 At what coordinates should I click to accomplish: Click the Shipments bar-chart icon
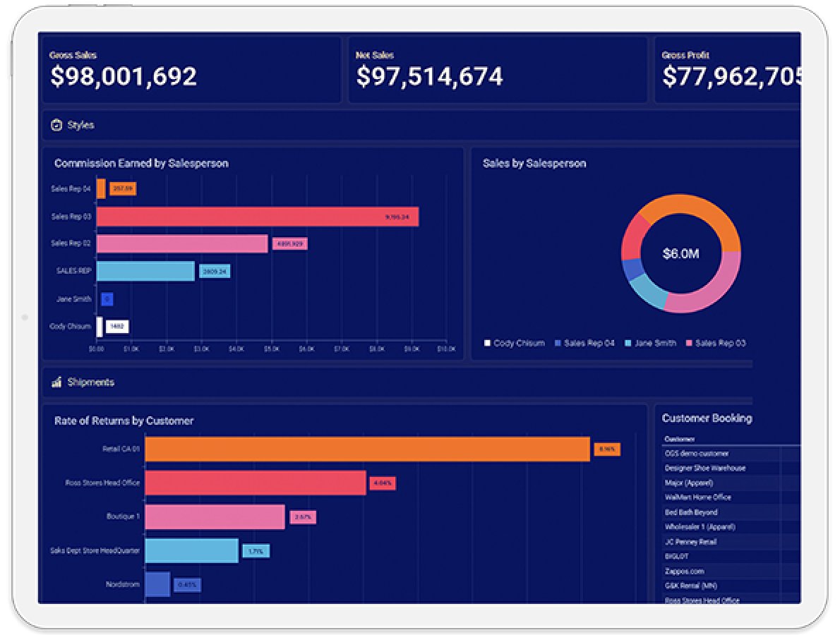click(x=56, y=382)
